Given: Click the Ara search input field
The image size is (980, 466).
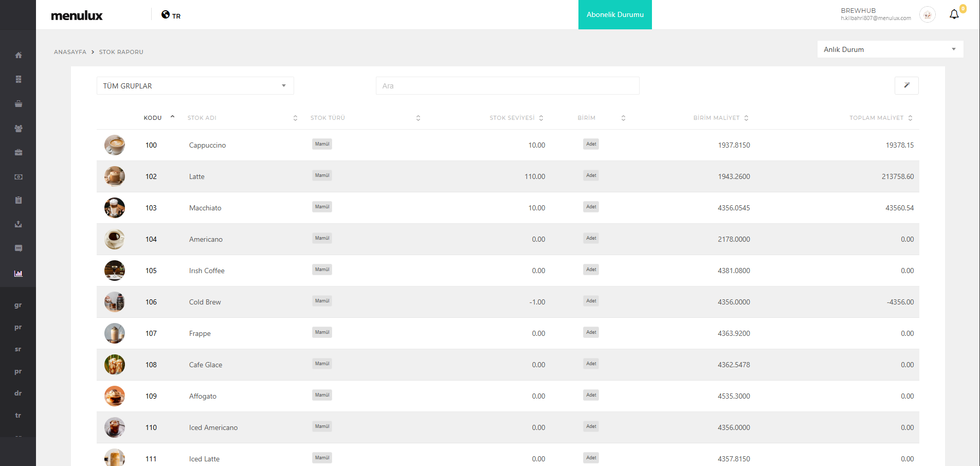Looking at the screenshot, I should pyautogui.click(x=507, y=86).
